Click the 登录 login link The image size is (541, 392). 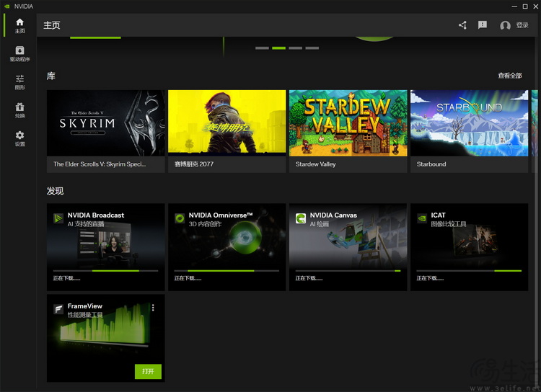[522, 25]
